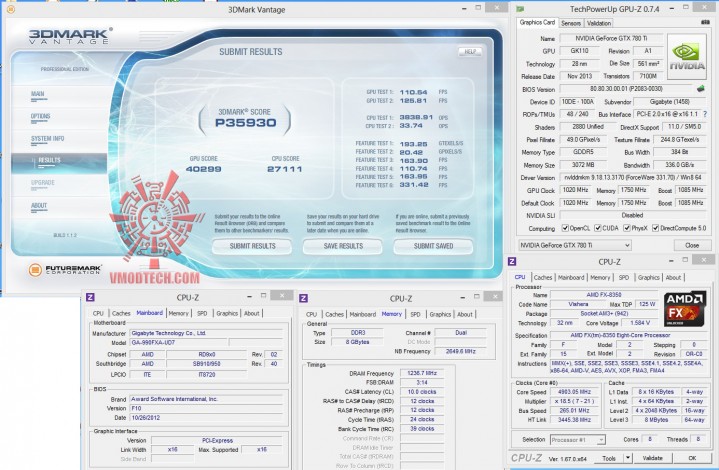Toggle the OpenCL checkbox
Screen dimensions: 719x470
(x=565, y=228)
